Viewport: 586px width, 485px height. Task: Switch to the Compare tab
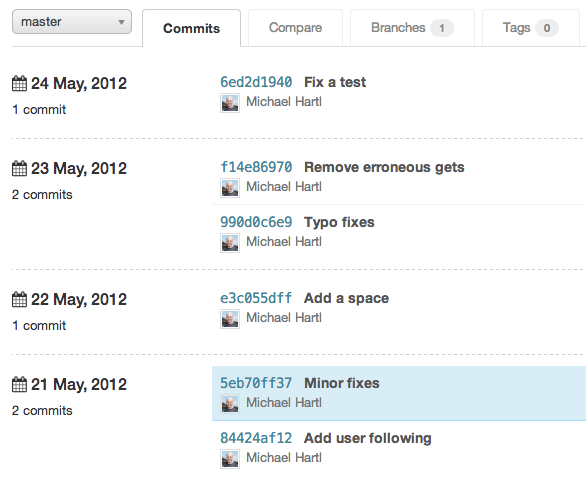(295, 28)
